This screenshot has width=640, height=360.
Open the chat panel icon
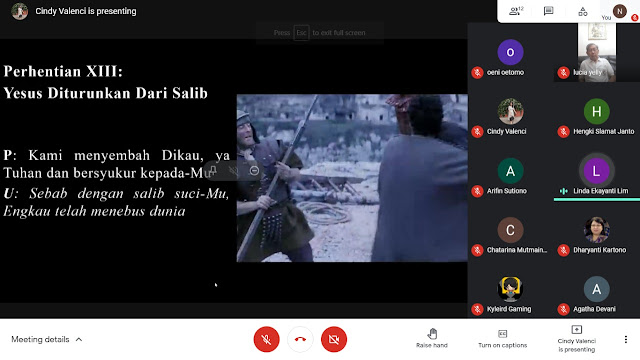(548, 11)
